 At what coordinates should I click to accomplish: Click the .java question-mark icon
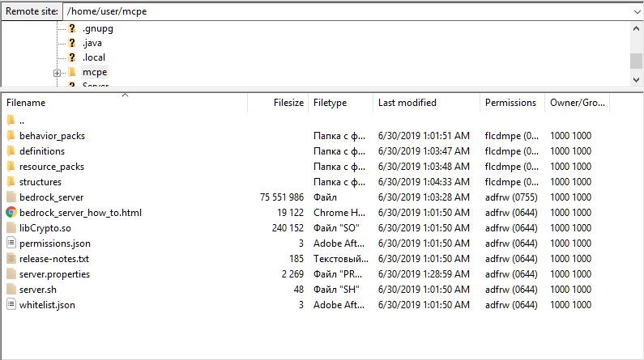click(72, 43)
